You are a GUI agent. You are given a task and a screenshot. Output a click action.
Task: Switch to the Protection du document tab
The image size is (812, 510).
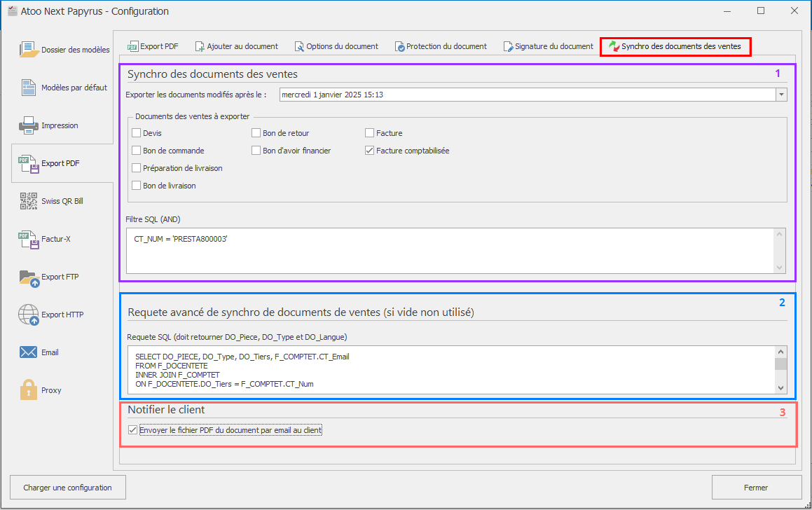point(441,46)
